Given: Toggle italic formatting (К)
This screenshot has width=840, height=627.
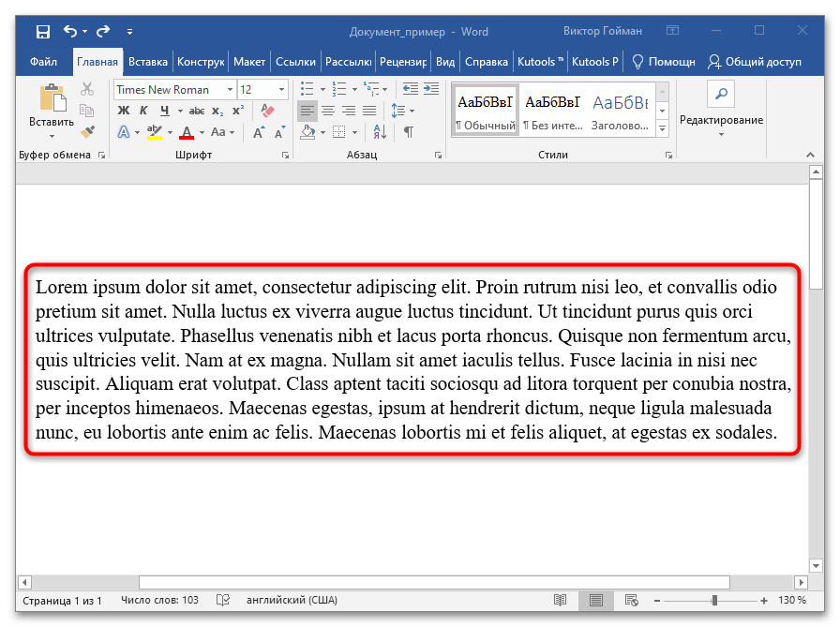Looking at the screenshot, I should point(142,111).
